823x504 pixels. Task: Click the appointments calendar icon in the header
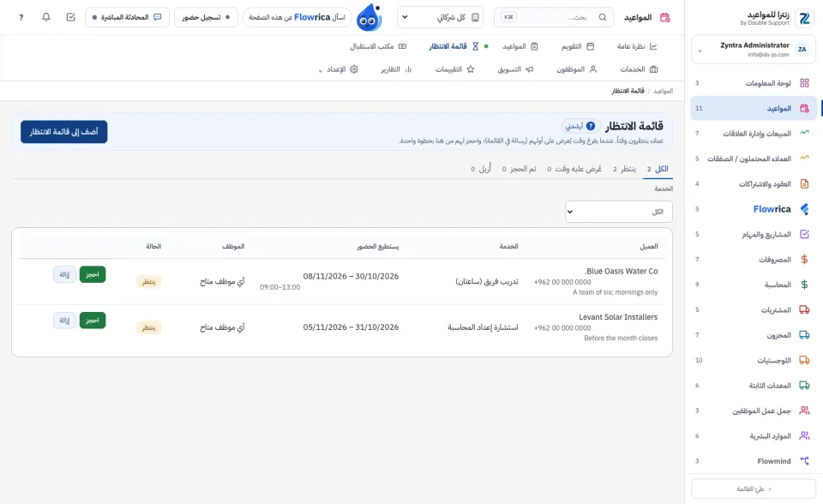pyautogui.click(x=665, y=17)
